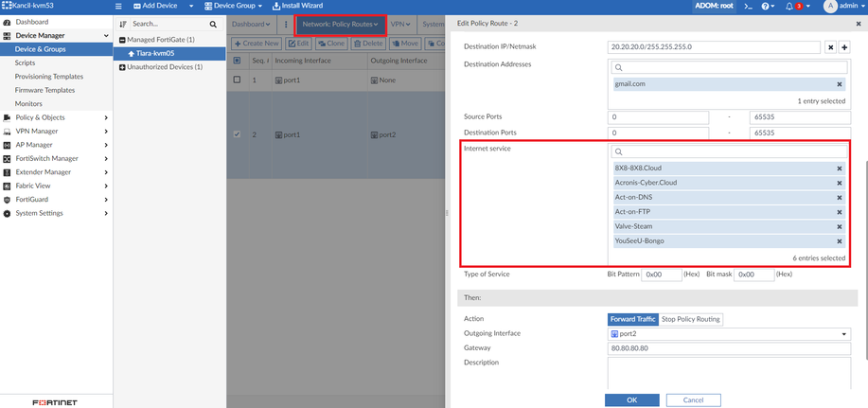
Task: Click the Destination IP/Netmask field
Action: point(714,47)
